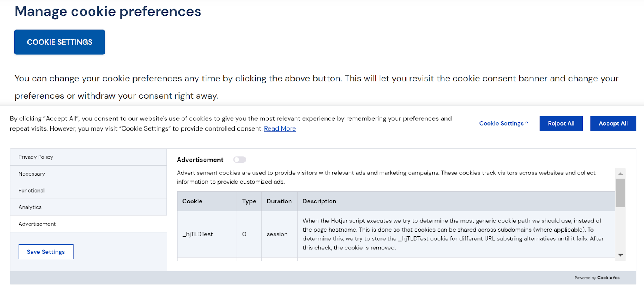Open the CookieYes logo link
644x288 pixels.
(608, 278)
